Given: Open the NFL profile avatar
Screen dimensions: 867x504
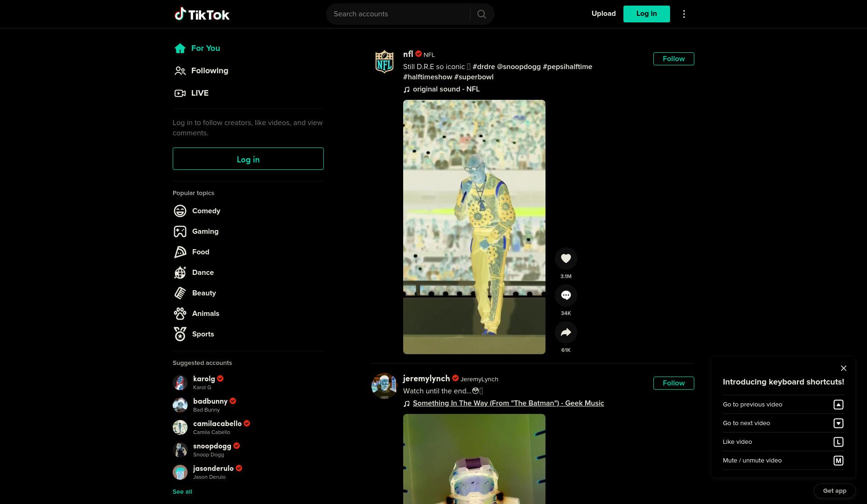Looking at the screenshot, I should [385, 62].
